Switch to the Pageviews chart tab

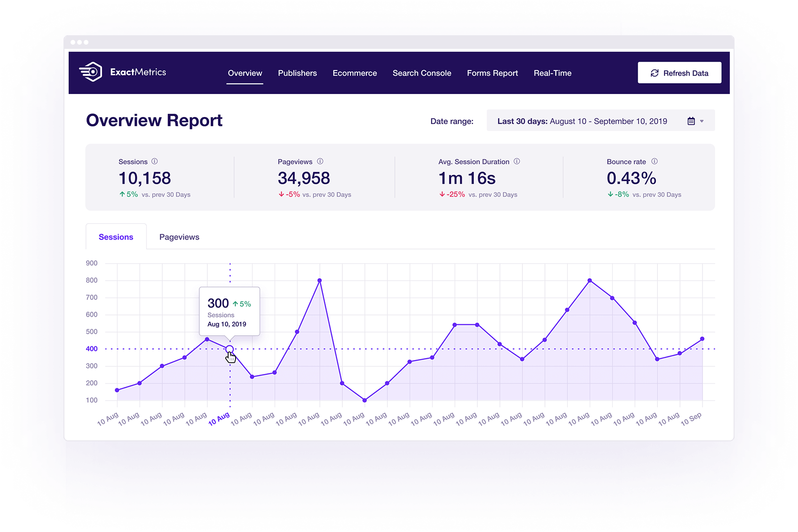click(x=179, y=237)
